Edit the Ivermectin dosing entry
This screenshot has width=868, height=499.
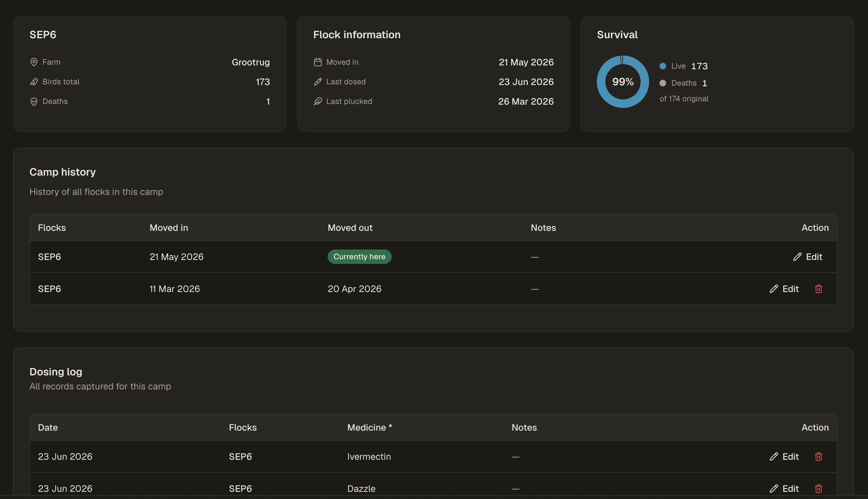click(x=784, y=456)
